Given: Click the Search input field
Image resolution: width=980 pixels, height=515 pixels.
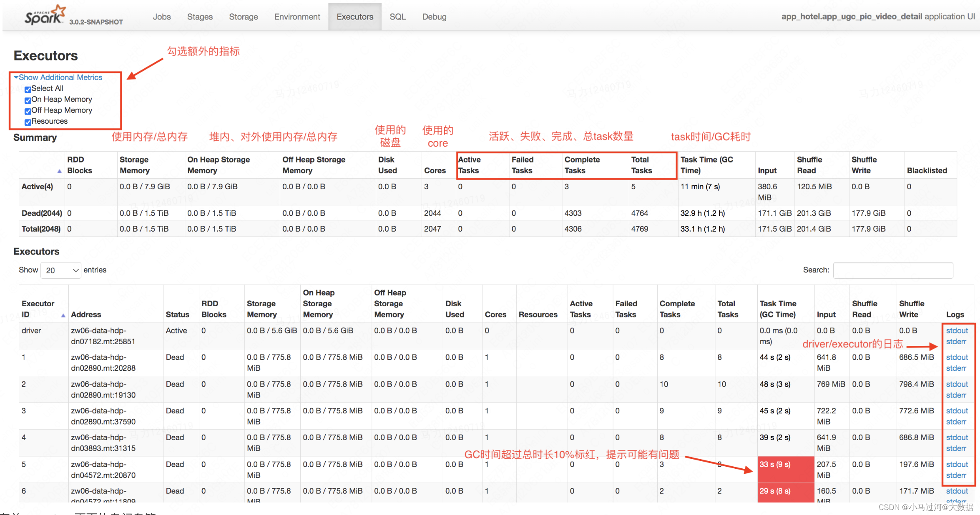Looking at the screenshot, I should point(893,270).
